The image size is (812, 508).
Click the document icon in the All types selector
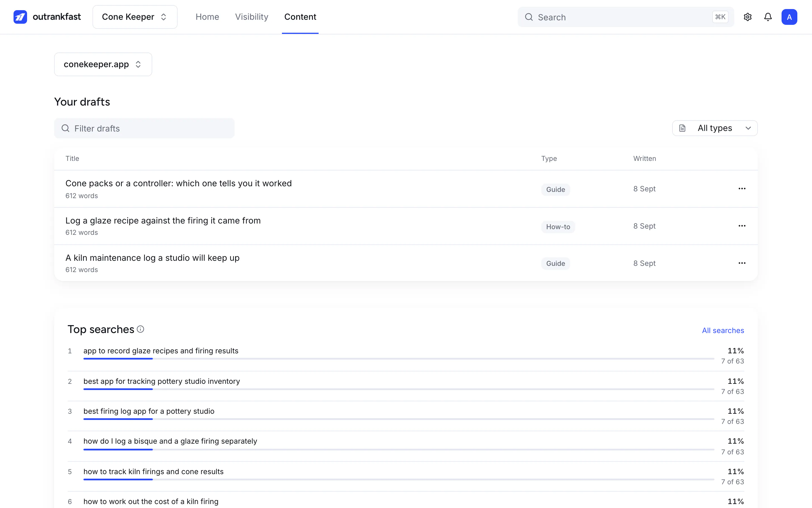682,128
